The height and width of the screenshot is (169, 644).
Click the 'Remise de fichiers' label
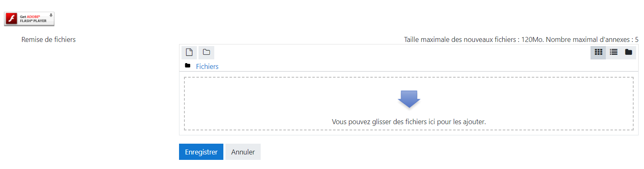coord(48,40)
